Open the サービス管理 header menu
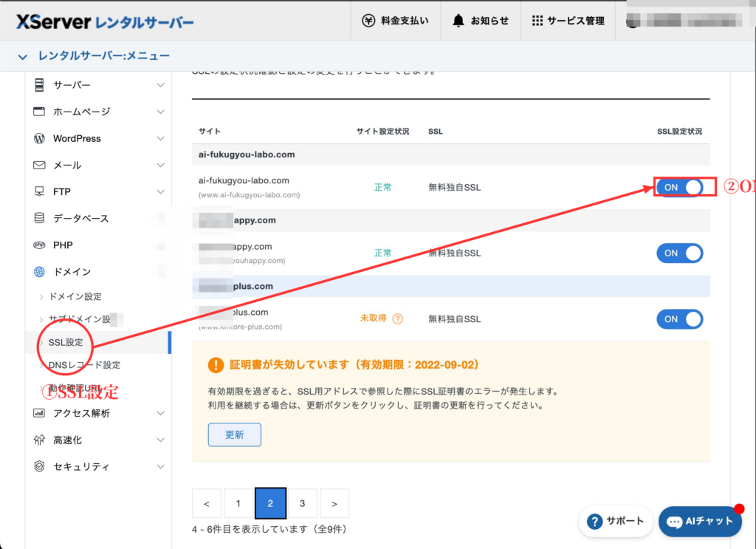Viewport: 756px width, 549px height. 568,21
